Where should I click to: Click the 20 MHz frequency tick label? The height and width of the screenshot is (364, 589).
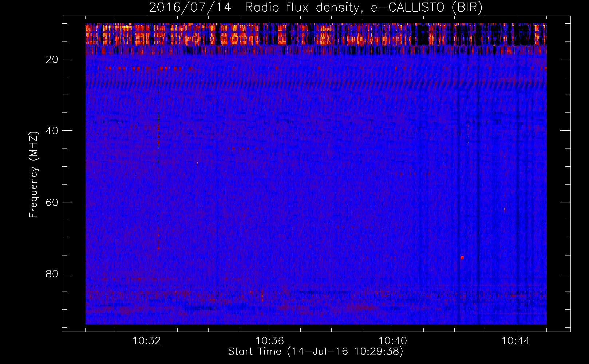pyautogui.click(x=52, y=59)
